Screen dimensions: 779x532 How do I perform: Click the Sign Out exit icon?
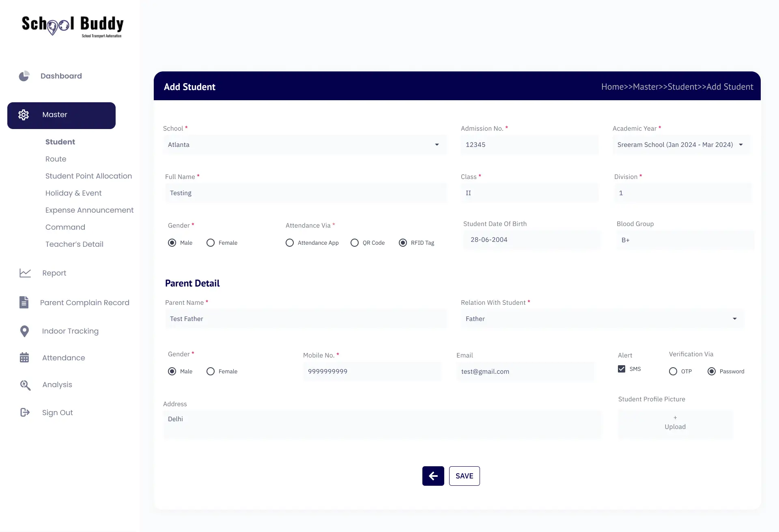click(25, 412)
